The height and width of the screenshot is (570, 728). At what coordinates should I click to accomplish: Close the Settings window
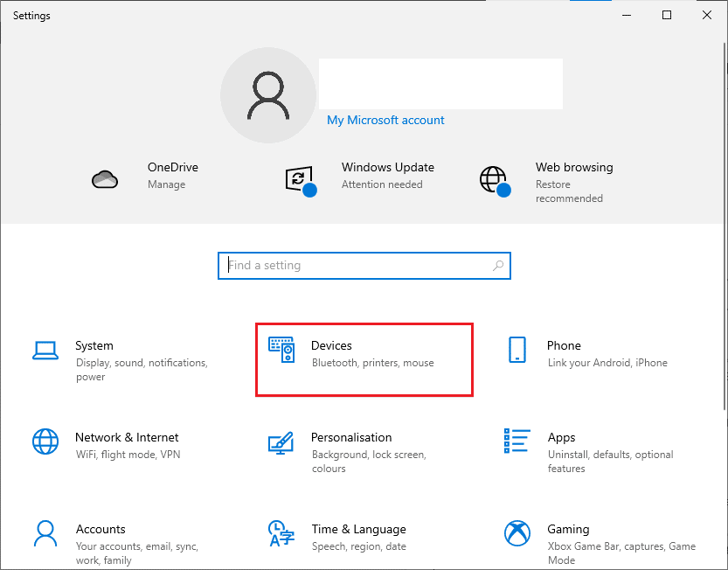pyautogui.click(x=707, y=16)
